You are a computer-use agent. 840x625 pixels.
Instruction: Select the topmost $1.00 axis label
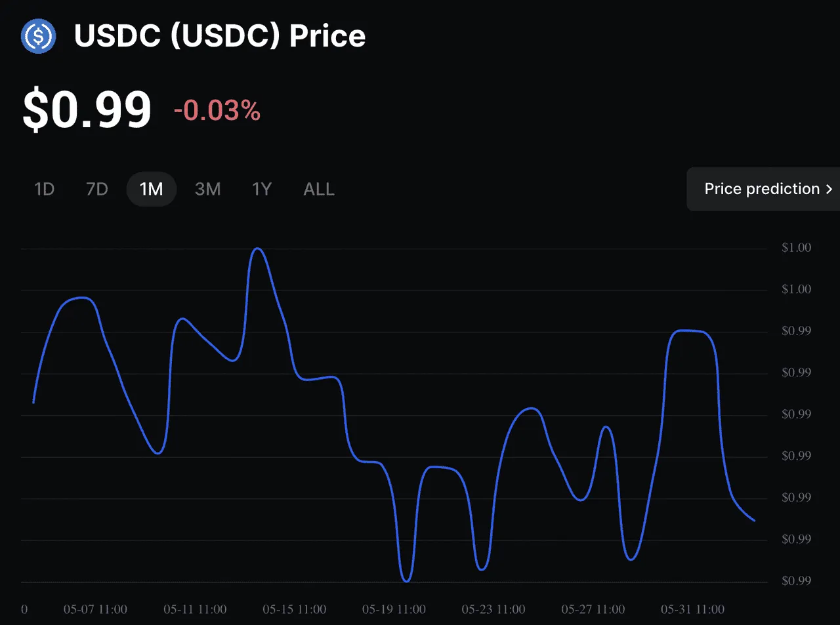click(797, 247)
